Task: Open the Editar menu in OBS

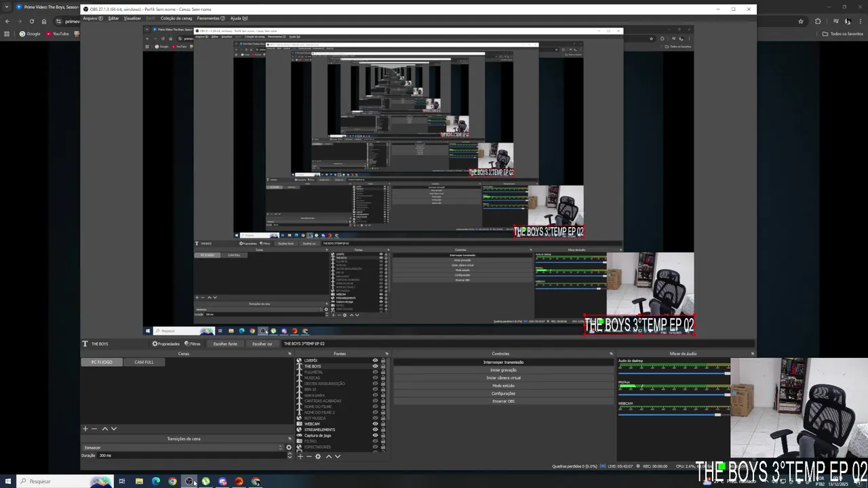Action: 113,18
